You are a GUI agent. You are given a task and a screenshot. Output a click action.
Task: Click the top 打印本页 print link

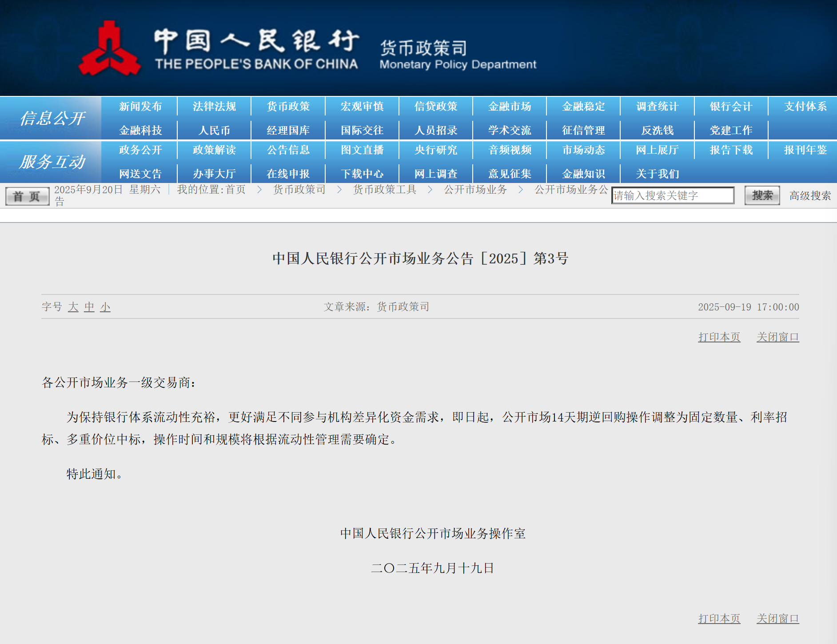pos(719,337)
